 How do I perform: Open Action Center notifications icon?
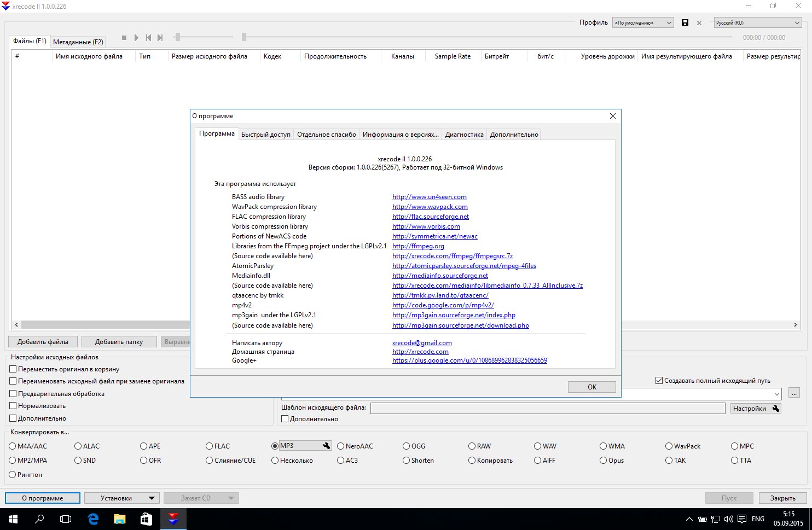741,519
